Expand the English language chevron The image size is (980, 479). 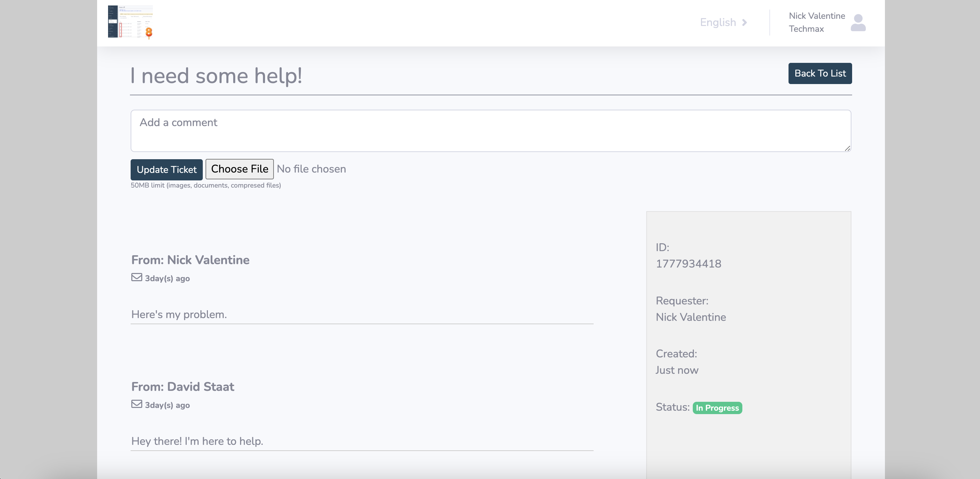click(744, 23)
